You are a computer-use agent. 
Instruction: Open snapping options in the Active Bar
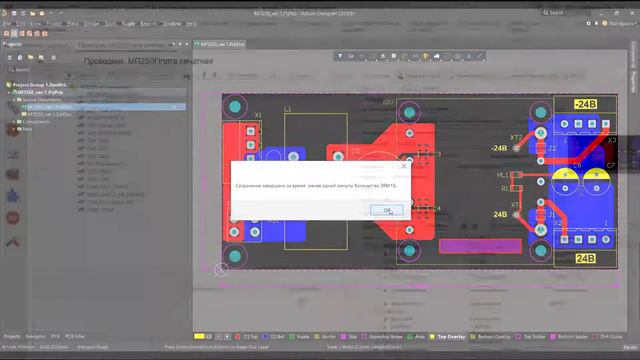pyautogui.click(x=351, y=56)
